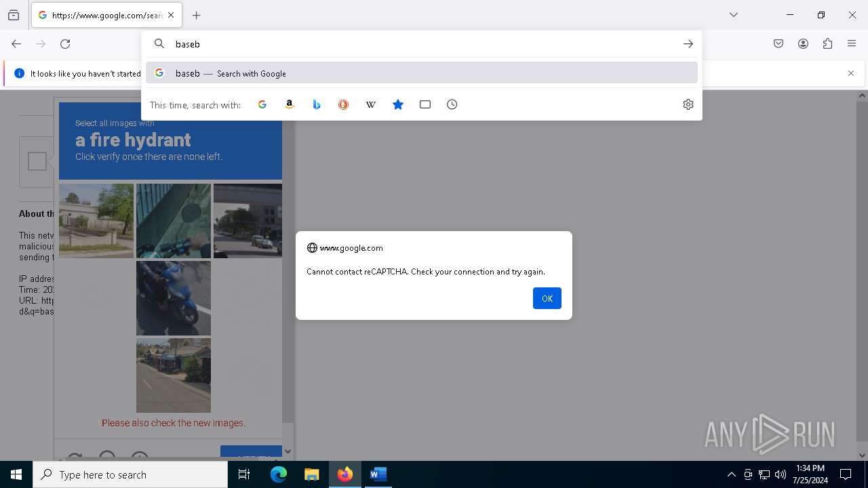Open Word from the taskbar
This screenshot has width=868, height=488.
378,474
